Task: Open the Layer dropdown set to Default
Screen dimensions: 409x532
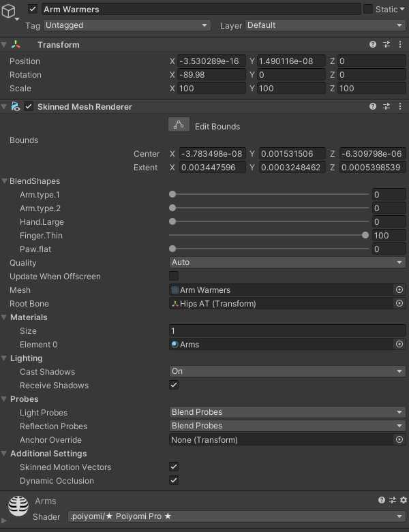Action: [324, 25]
